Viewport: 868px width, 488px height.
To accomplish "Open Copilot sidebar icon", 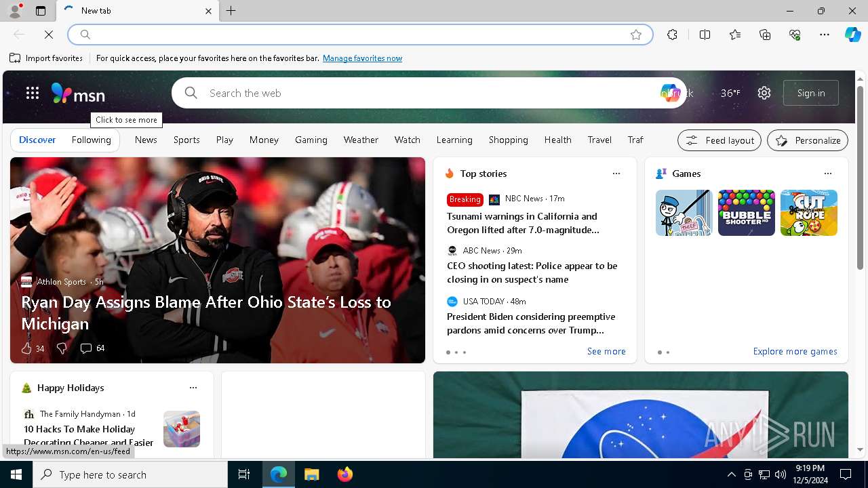I will 852,35.
